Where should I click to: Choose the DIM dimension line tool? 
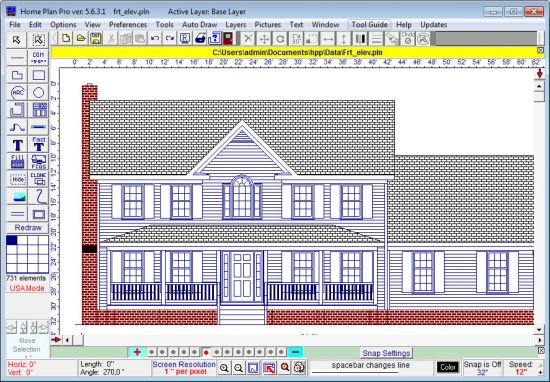[38, 57]
